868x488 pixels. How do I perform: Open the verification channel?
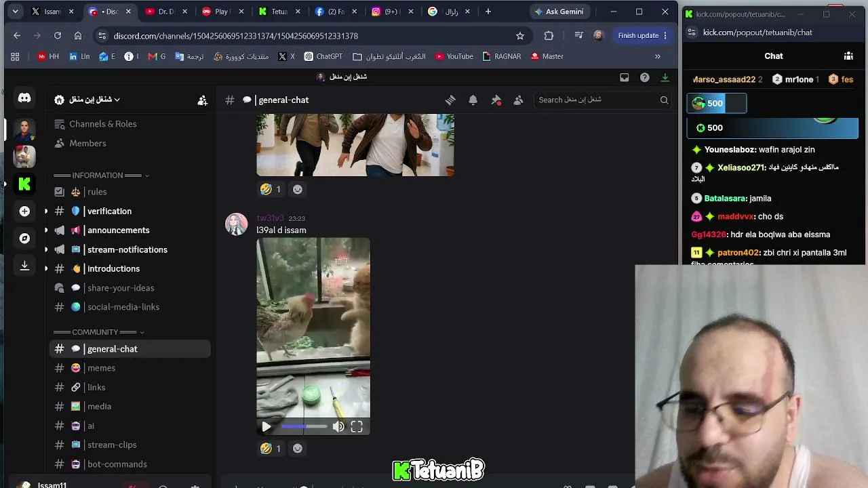coord(130,211)
